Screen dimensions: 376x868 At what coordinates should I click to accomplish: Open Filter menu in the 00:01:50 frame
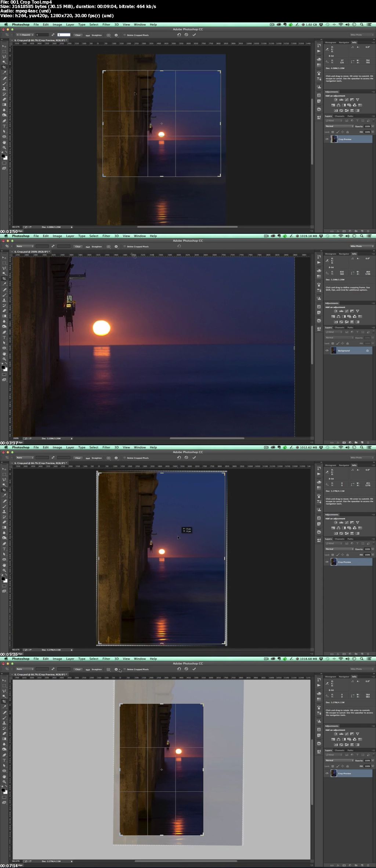click(x=106, y=25)
